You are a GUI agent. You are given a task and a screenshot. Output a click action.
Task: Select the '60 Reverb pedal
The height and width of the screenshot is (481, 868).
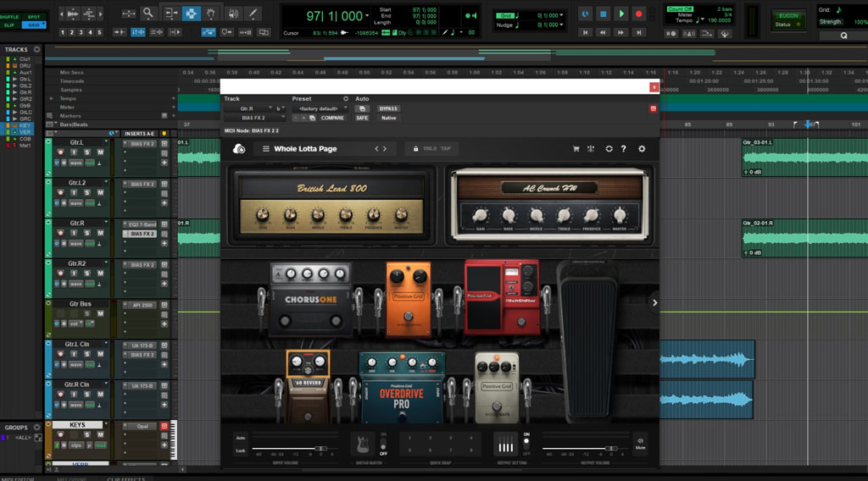[308, 385]
